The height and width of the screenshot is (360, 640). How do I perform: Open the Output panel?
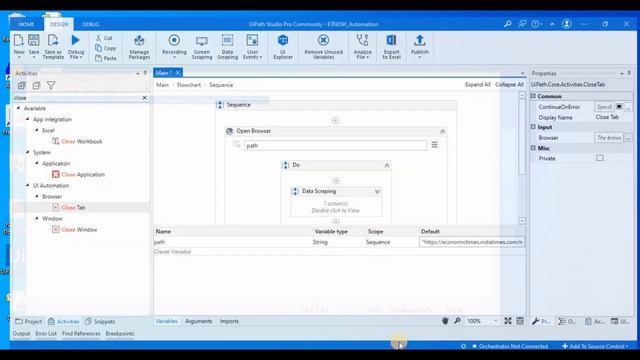click(x=21, y=333)
